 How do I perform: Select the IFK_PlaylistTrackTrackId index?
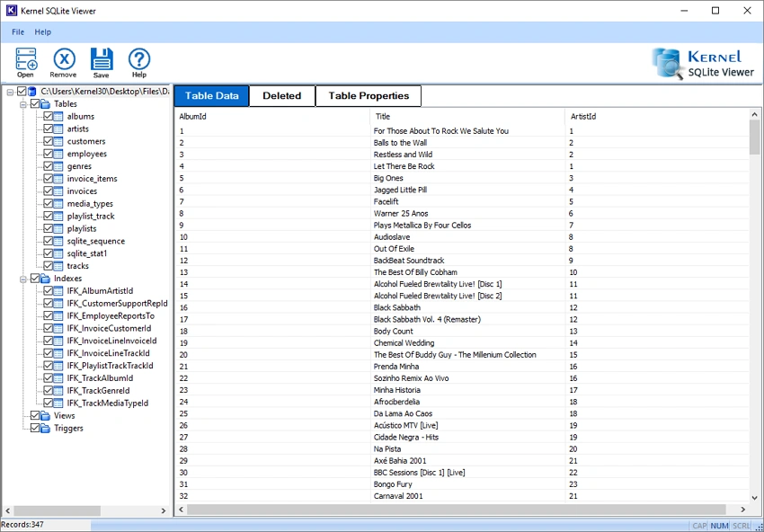pyautogui.click(x=111, y=366)
